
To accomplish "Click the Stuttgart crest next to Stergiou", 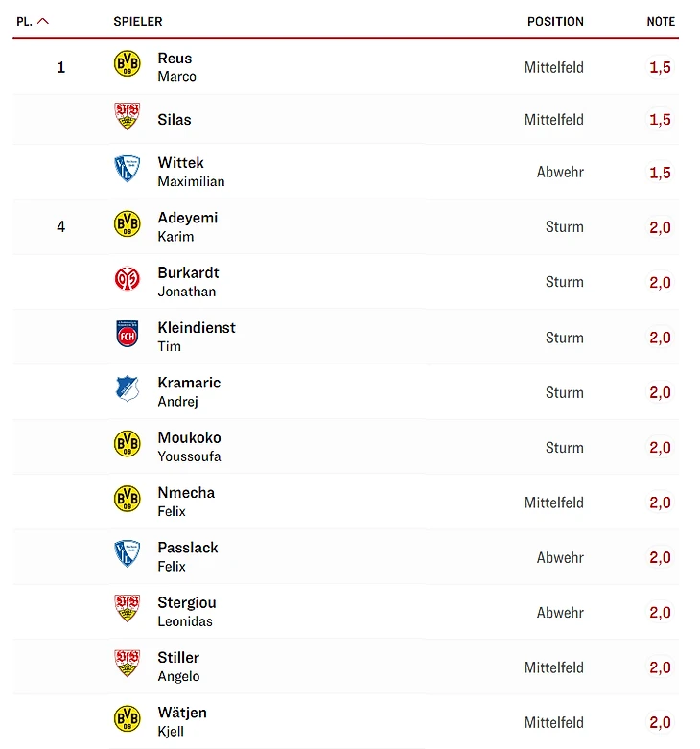I will pyautogui.click(x=127, y=608).
